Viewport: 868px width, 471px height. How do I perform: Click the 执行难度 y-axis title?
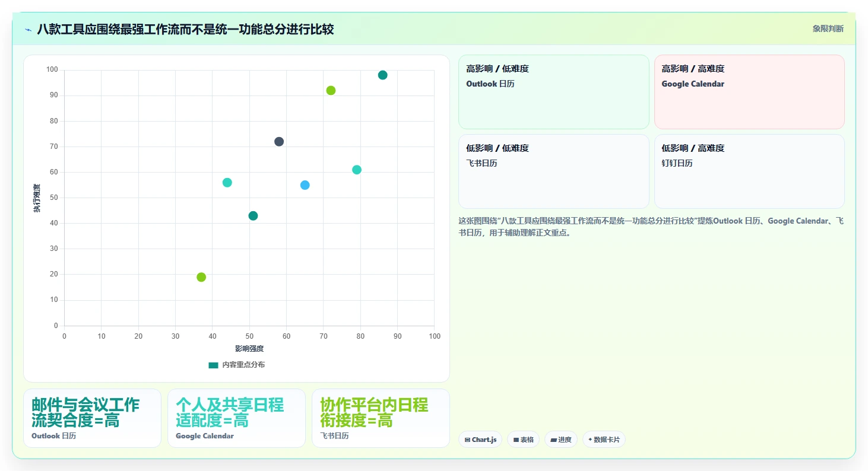(37, 198)
